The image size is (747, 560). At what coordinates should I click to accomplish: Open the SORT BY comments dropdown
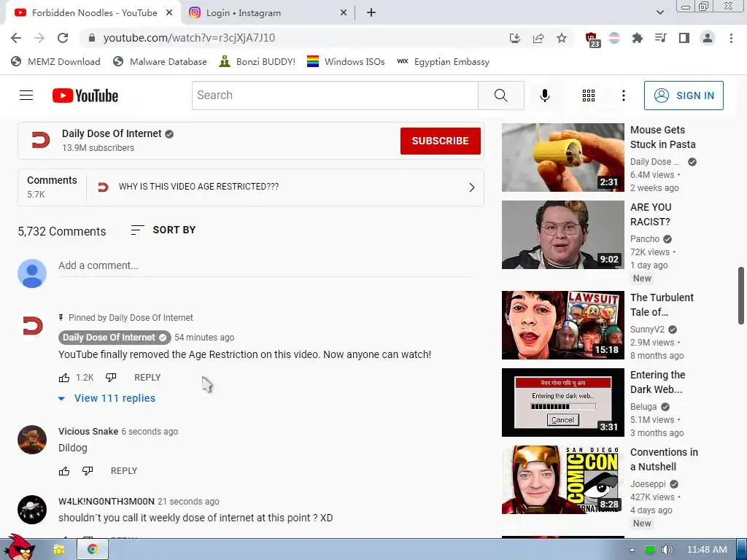[163, 230]
